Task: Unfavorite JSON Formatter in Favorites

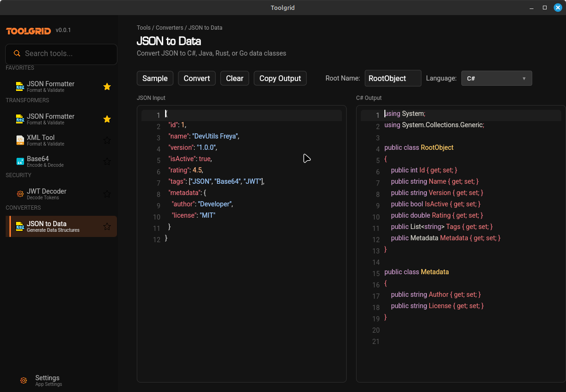Action: 107,86
